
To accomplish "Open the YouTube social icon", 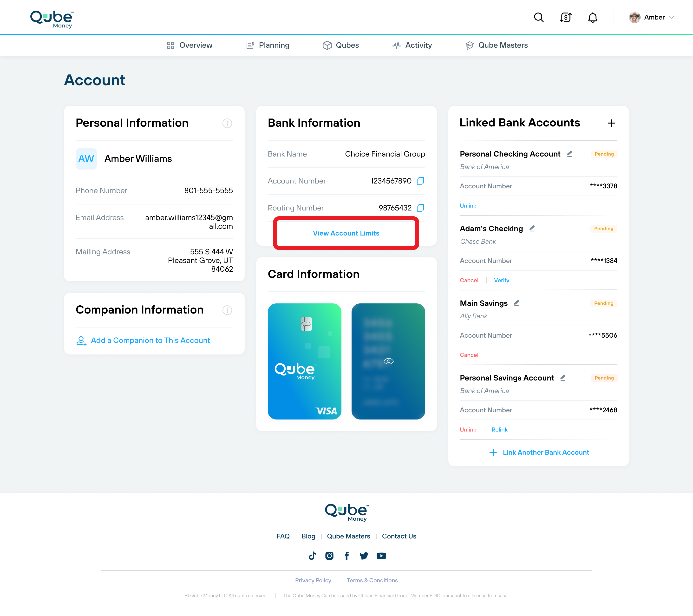I will coord(381,556).
